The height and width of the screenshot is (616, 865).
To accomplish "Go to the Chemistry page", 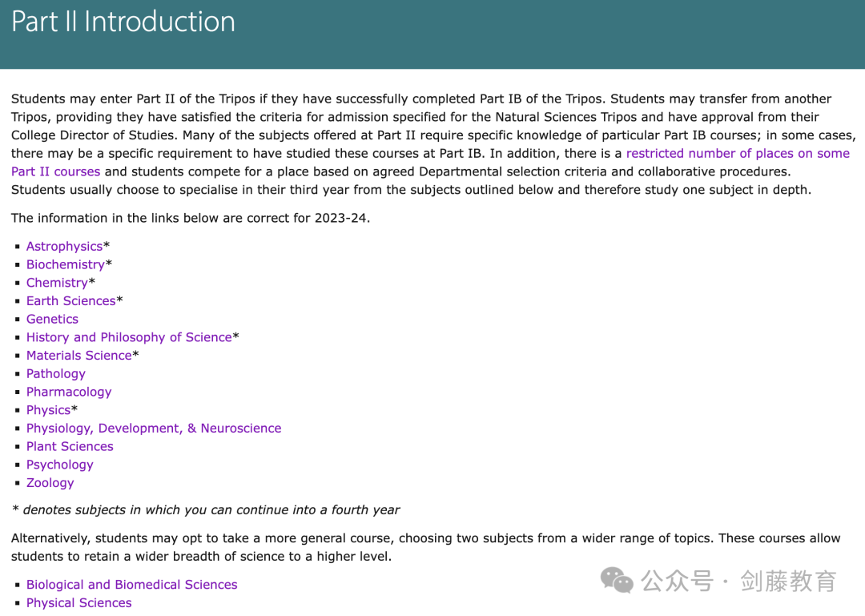I will 58,283.
